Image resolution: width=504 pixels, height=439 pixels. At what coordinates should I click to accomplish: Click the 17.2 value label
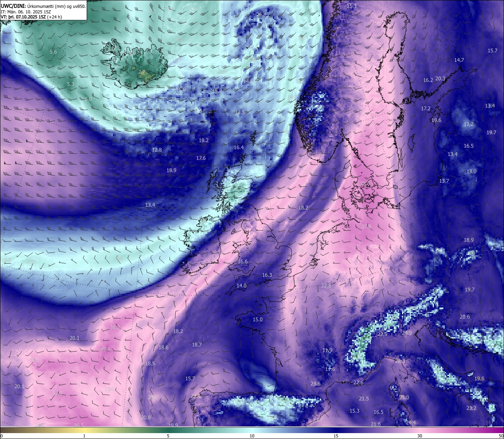pos(426,109)
